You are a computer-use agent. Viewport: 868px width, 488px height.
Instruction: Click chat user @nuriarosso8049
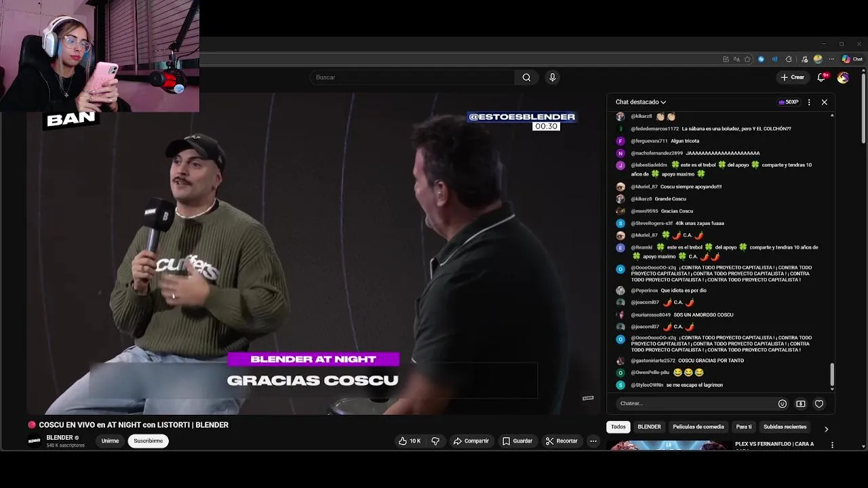(x=651, y=315)
